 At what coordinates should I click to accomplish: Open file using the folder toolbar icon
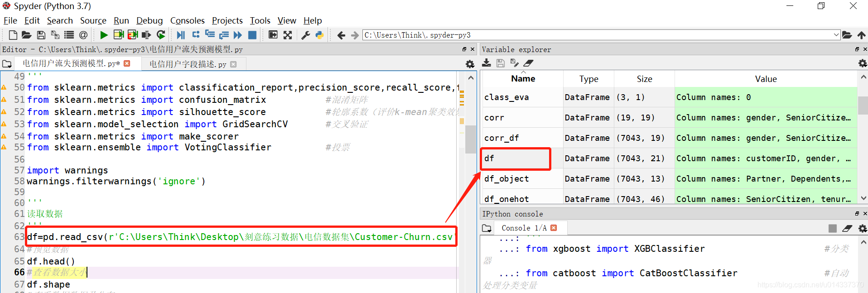coord(26,35)
